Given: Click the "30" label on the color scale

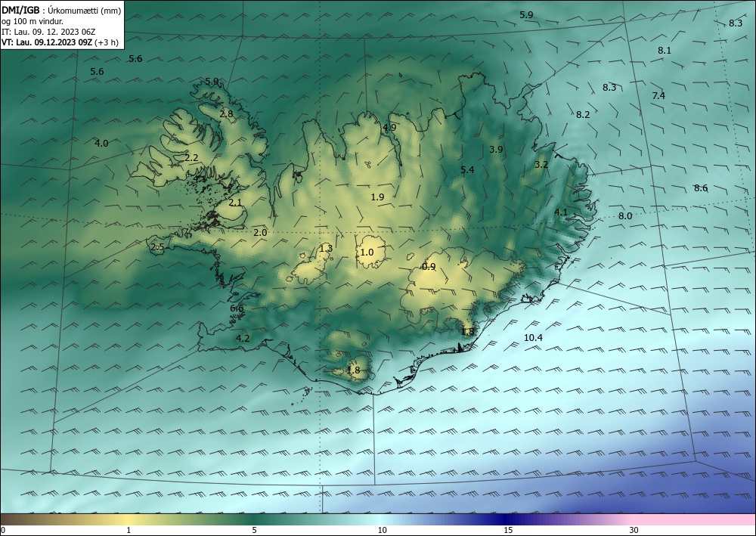Looking at the screenshot, I should pos(634,530).
